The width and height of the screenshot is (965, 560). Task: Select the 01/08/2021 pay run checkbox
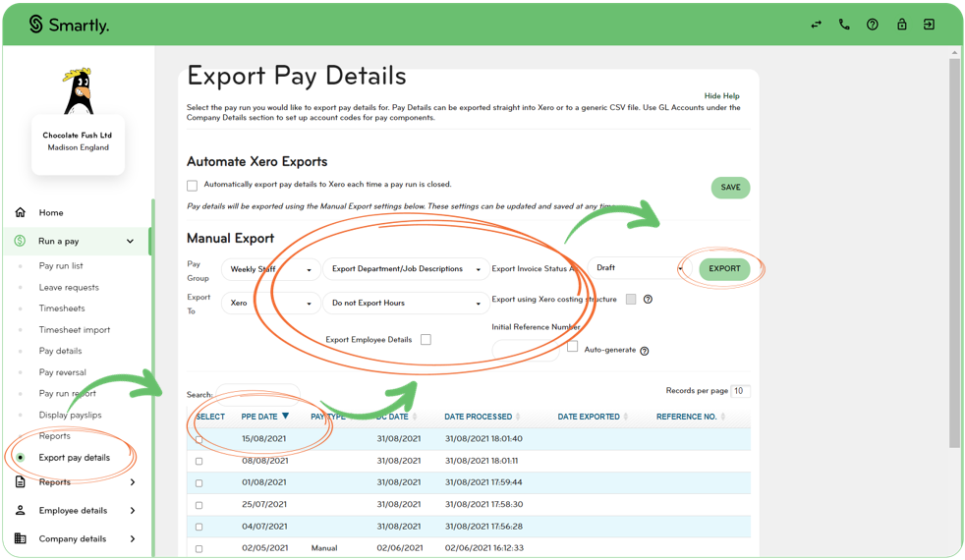199,483
